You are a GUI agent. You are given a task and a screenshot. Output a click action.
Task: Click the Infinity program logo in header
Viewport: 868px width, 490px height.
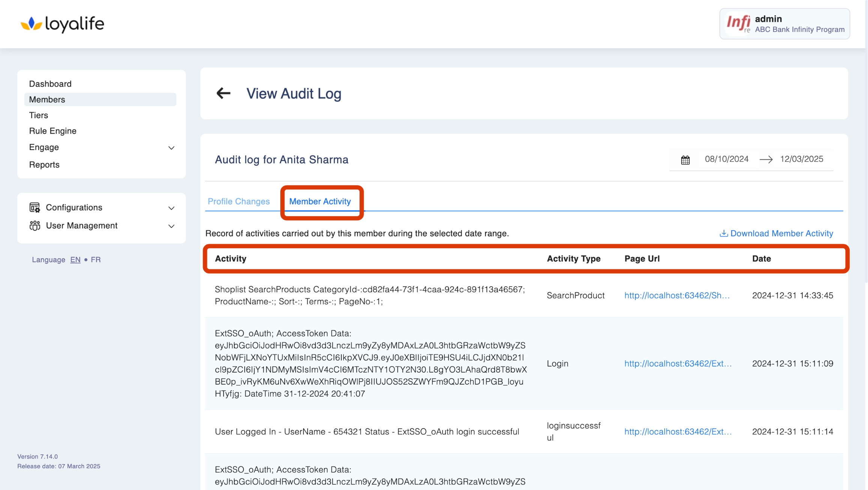pyautogui.click(x=738, y=24)
